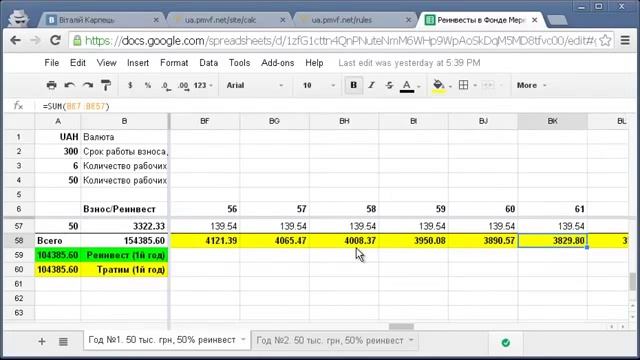The width and height of the screenshot is (640, 360).
Task: Open the Arial font dropdown
Action: click(255, 85)
